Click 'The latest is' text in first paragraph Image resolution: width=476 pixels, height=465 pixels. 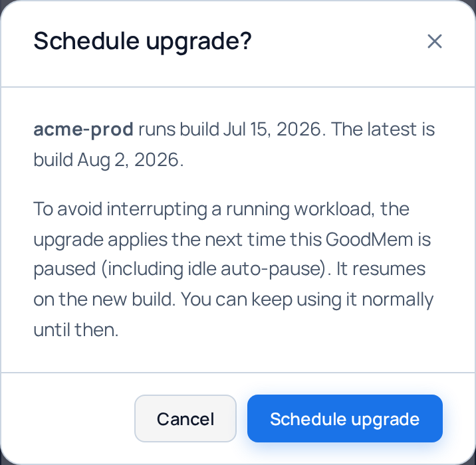[383, 130]
